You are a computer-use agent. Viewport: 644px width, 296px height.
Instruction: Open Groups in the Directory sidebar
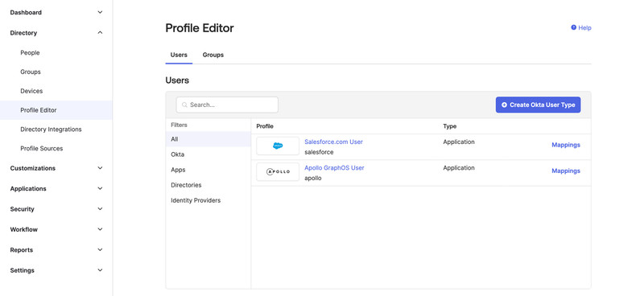(31, 72)
